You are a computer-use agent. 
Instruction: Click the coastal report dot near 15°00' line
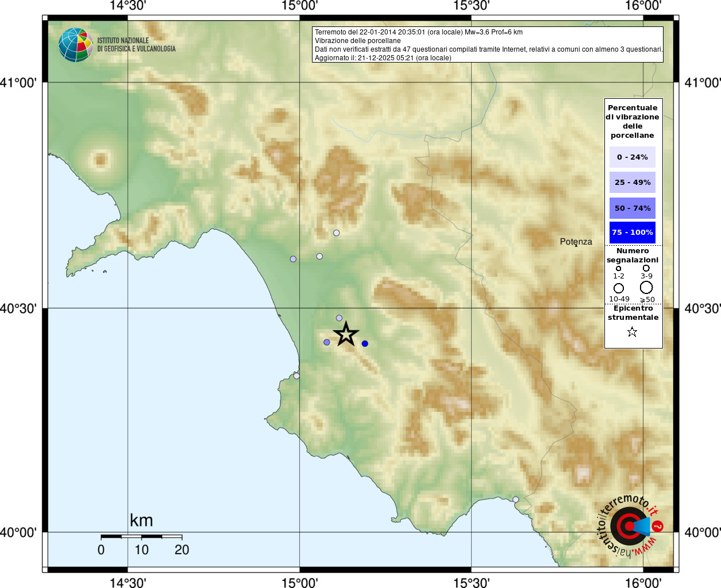(296, 376)
